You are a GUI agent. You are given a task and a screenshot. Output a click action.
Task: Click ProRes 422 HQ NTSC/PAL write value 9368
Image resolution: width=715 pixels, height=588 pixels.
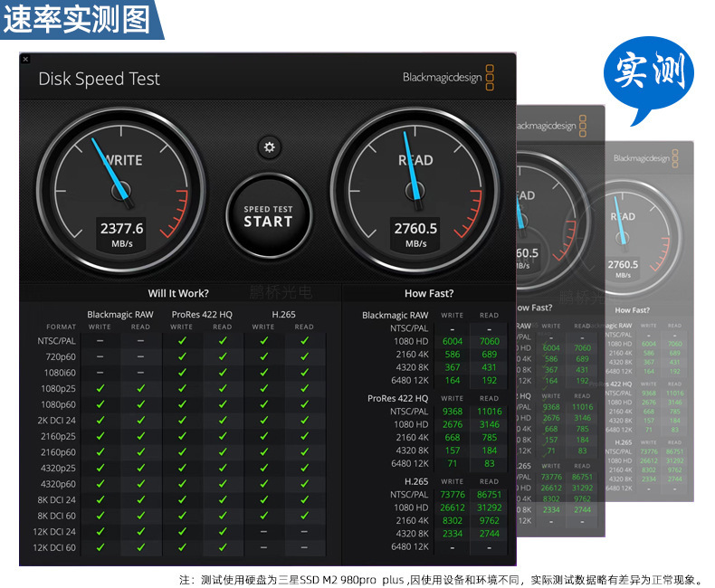[x=453, y=412]
